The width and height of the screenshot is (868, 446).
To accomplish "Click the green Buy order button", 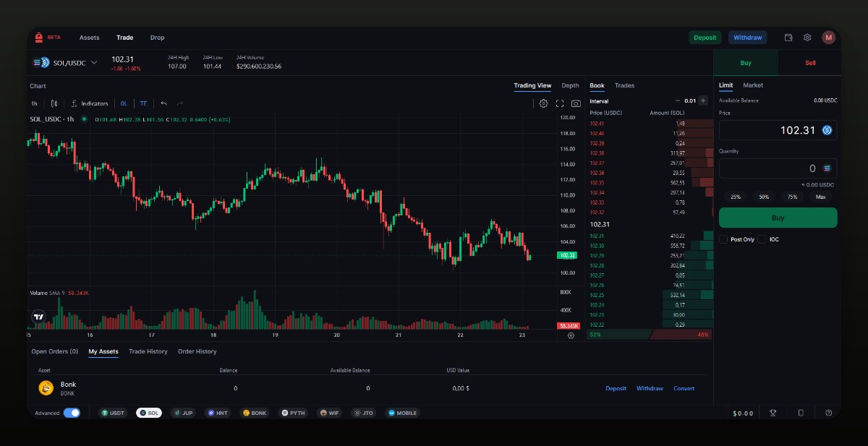I will click(778, 218).
